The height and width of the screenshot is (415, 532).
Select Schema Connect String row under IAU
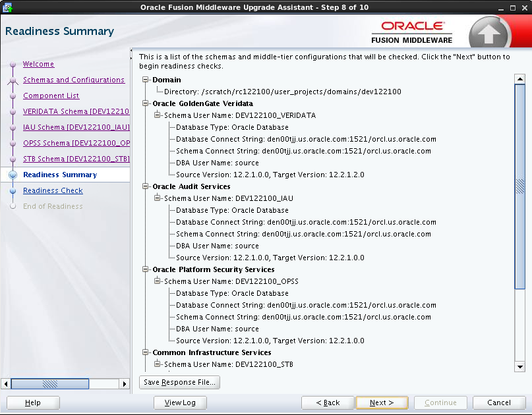click(303, 234)
